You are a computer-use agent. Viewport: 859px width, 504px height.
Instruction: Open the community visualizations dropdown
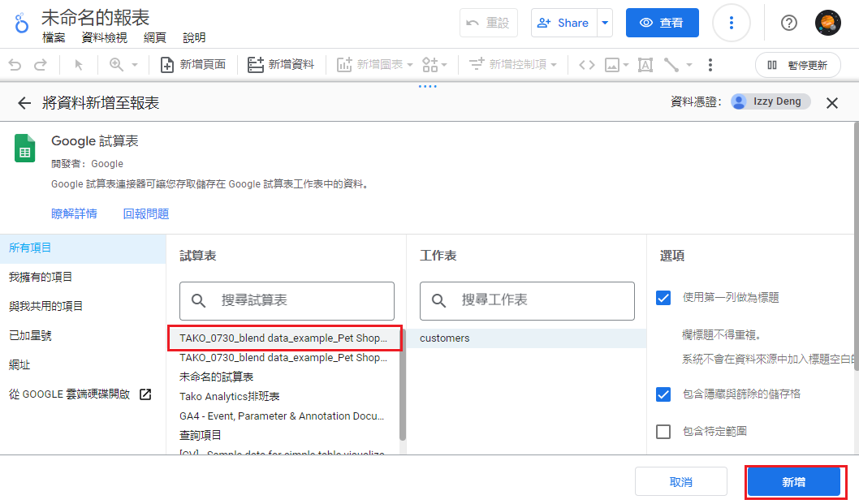click(434, 65)
